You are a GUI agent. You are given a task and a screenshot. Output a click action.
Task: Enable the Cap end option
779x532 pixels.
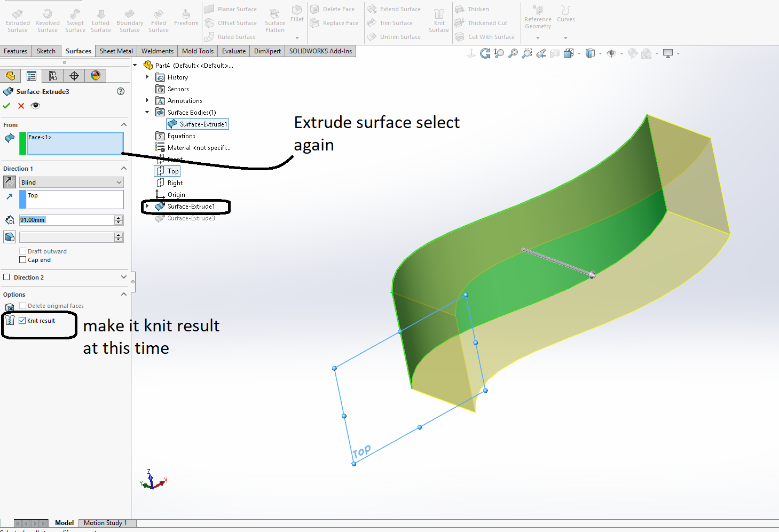coord(22,260)
